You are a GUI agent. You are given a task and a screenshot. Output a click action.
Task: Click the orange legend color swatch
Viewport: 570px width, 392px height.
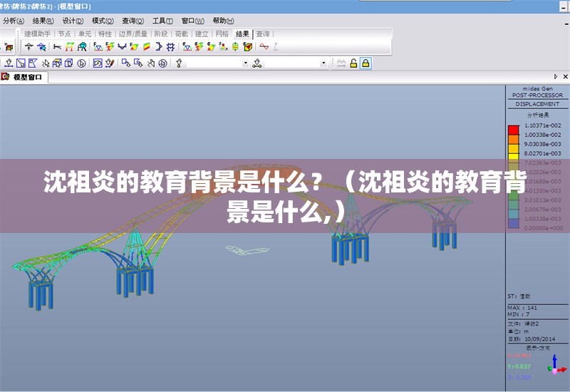click(x=513, y=139)
